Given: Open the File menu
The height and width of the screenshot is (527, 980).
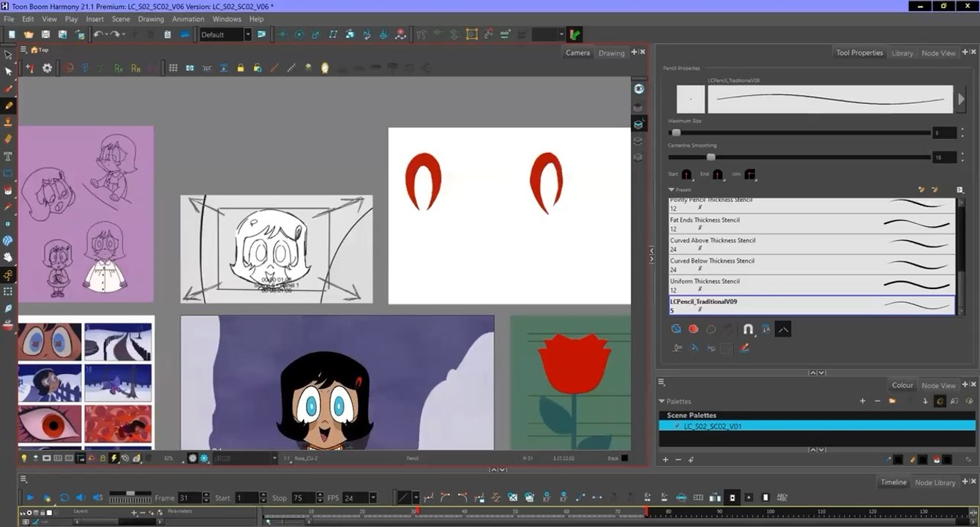Looking at the screenshot, I should coord(9,19).
